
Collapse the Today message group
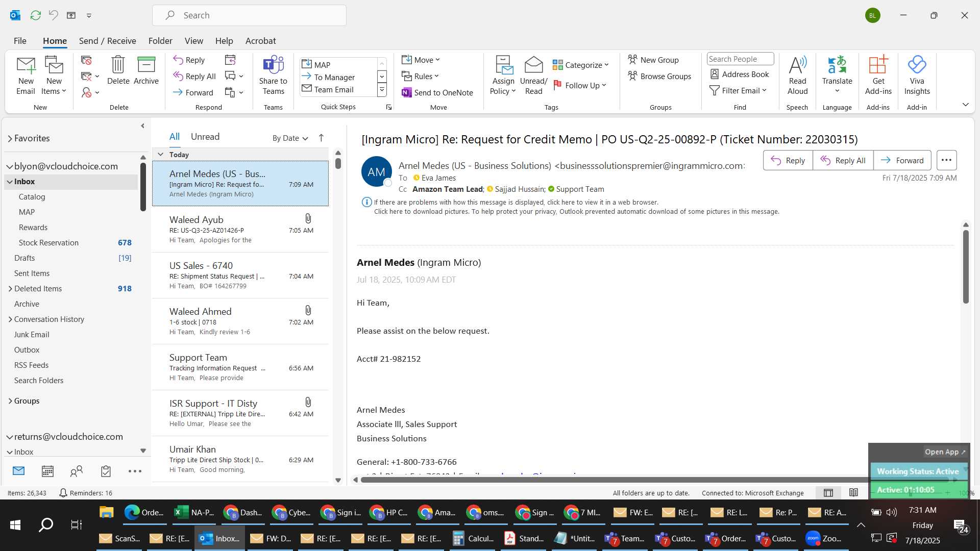click(160, 154)
